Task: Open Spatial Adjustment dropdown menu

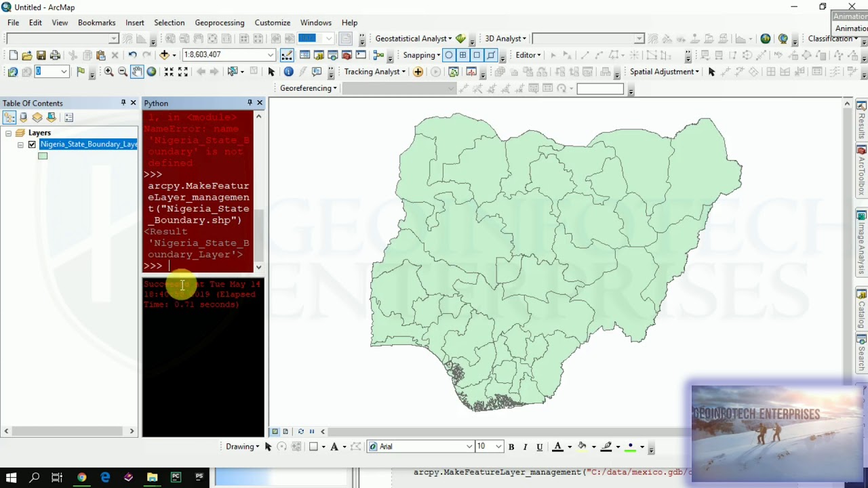Action: [664, 71]
